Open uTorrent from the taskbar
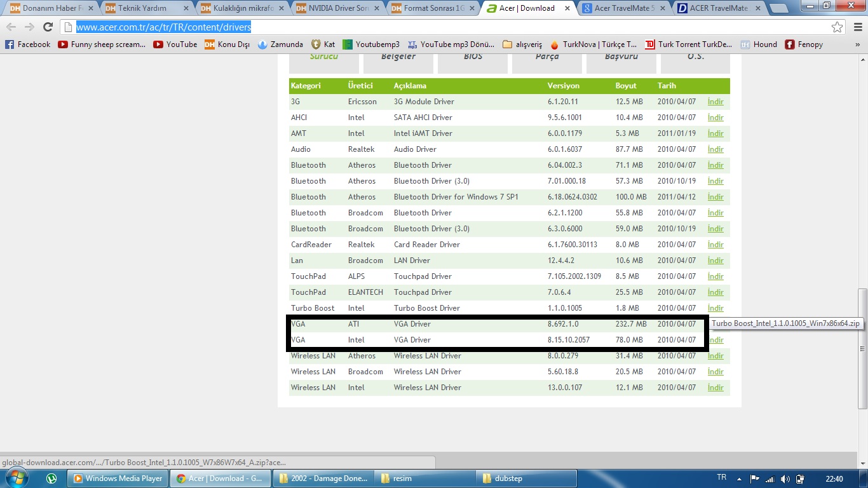Viewport: 868px width, 488px height. [51, 478]
